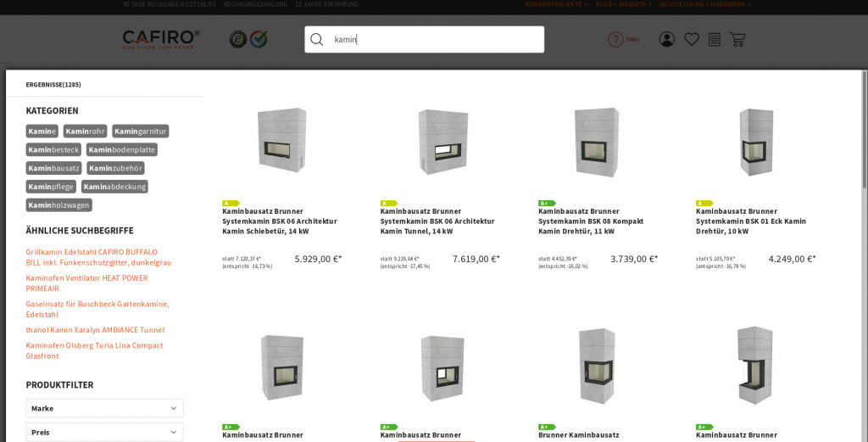Open thanol Kamin Xaralyn AMBIANCE Tunnel suggestion
Screen dimensions: 868x442
pos(95,329)
